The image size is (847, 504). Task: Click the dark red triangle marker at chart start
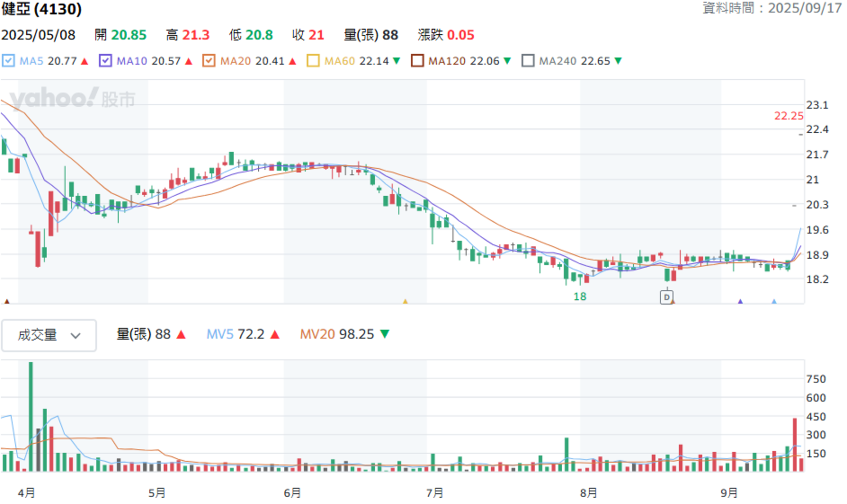click(7, 301)
